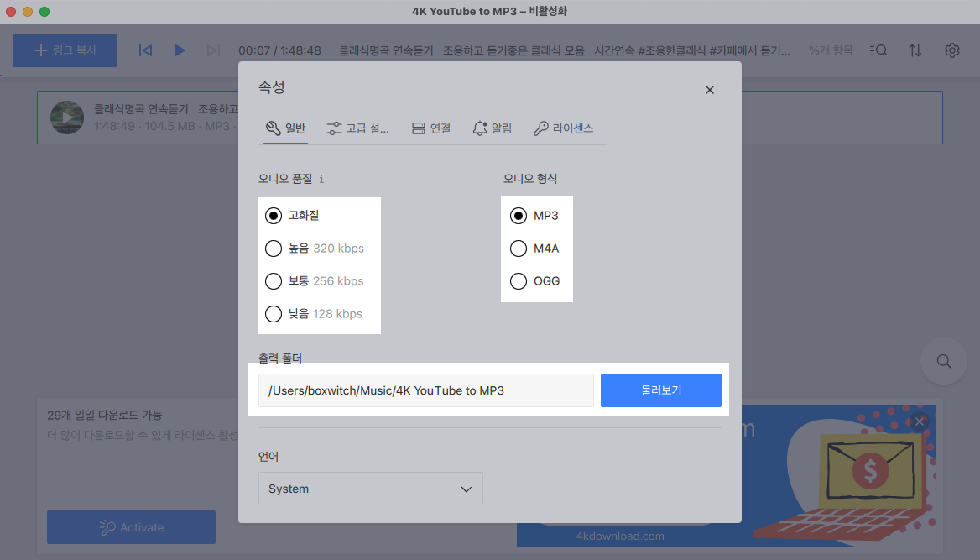The width and height of the screenshot is (980, 560).
Task: Open the 연결 tab
Action: point(431,128)
